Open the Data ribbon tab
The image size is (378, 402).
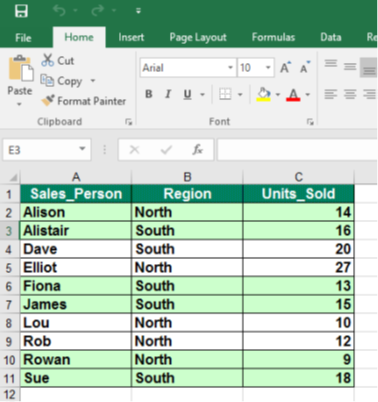(x=331, y=37)
